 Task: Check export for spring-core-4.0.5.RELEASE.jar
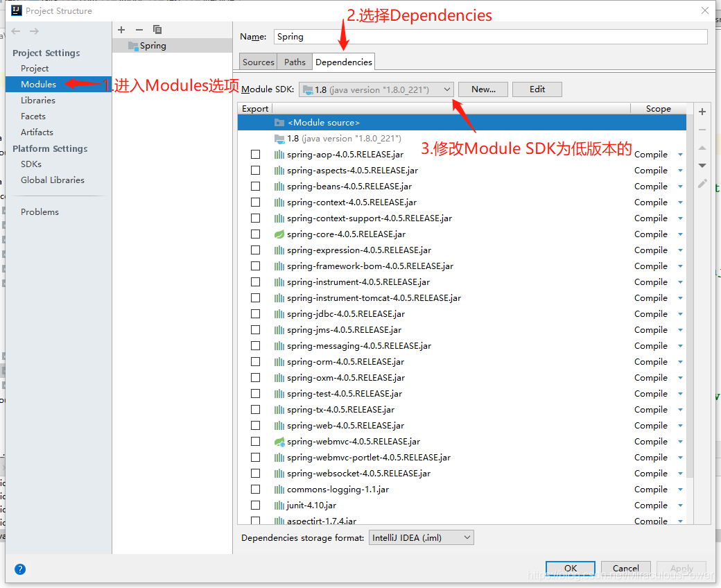256,234
